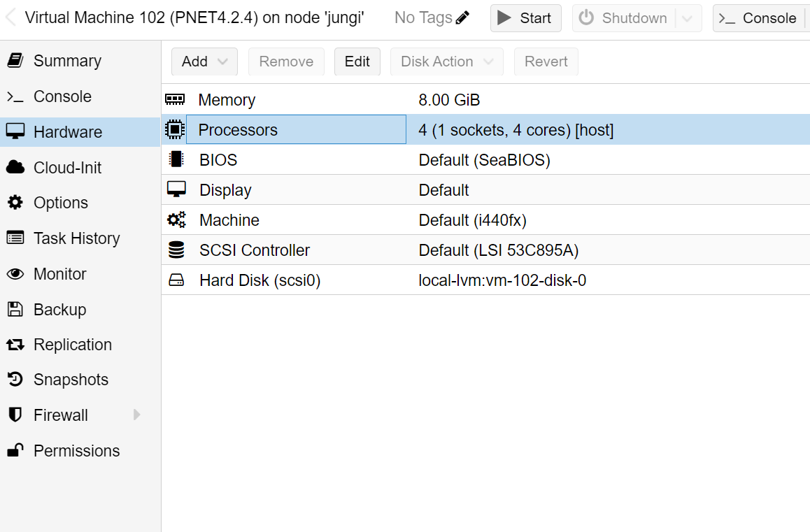Image resolution: width=810 pixels, height=532 pixels.
Task: Expand the Firewall submenu arrow
Action: (137, 415)
